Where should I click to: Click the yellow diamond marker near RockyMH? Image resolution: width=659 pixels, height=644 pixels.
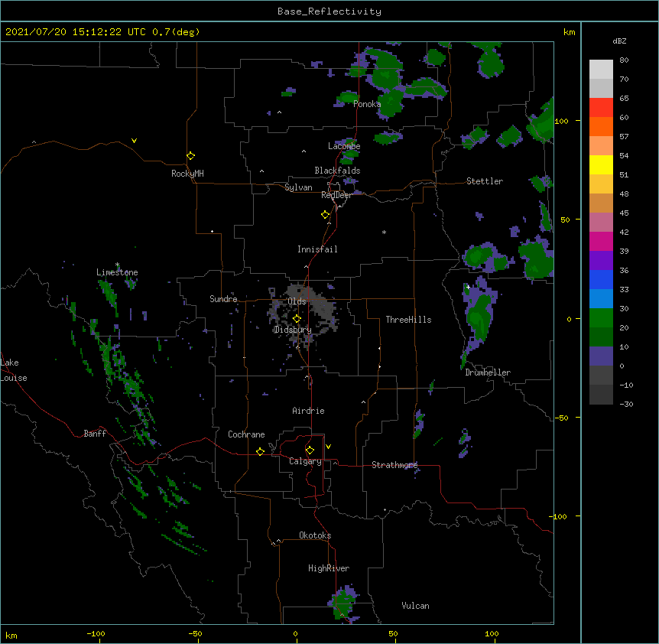coord(190,155)
